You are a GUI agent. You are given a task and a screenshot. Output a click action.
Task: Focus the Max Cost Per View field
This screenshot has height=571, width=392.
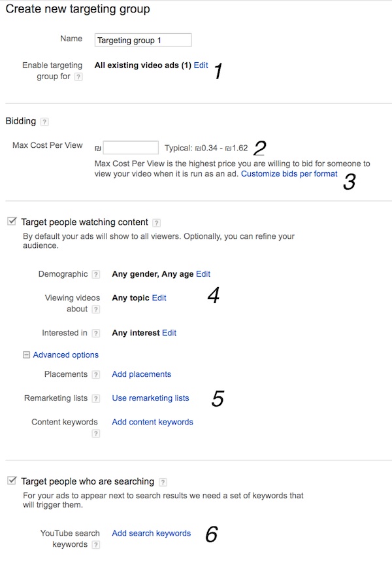pyautogui.click(x=131, y=147)
